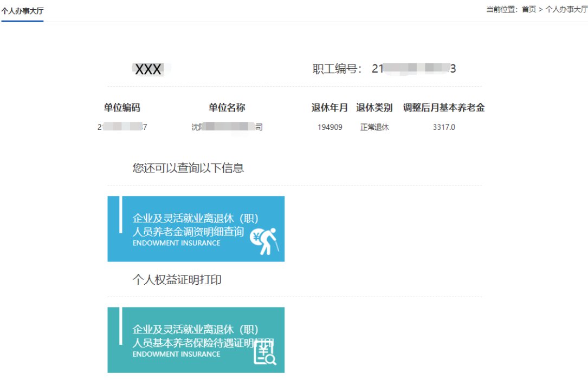Click the 正常退休 retirement type value
The image size is (588, 380).
[x=374, y=128]
